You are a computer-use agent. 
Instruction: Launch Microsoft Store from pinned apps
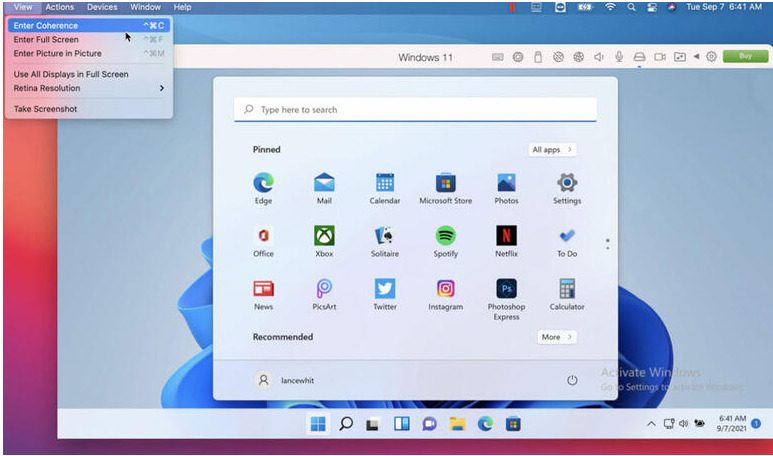coord(445,183)
